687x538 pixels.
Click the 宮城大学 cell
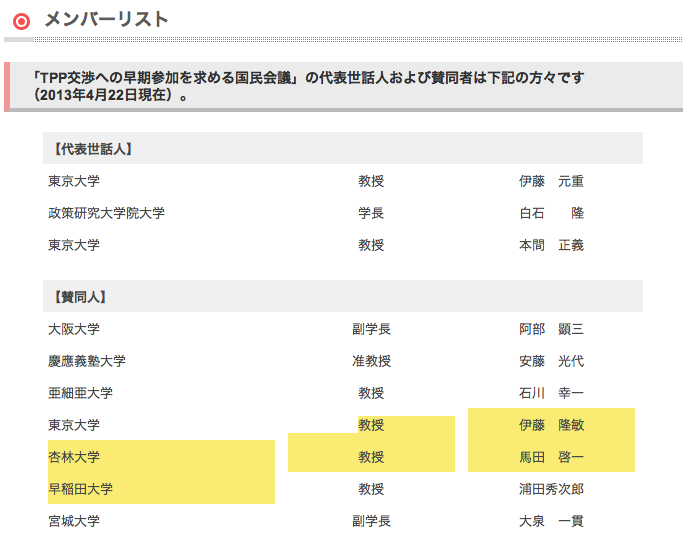coord(74,521)
